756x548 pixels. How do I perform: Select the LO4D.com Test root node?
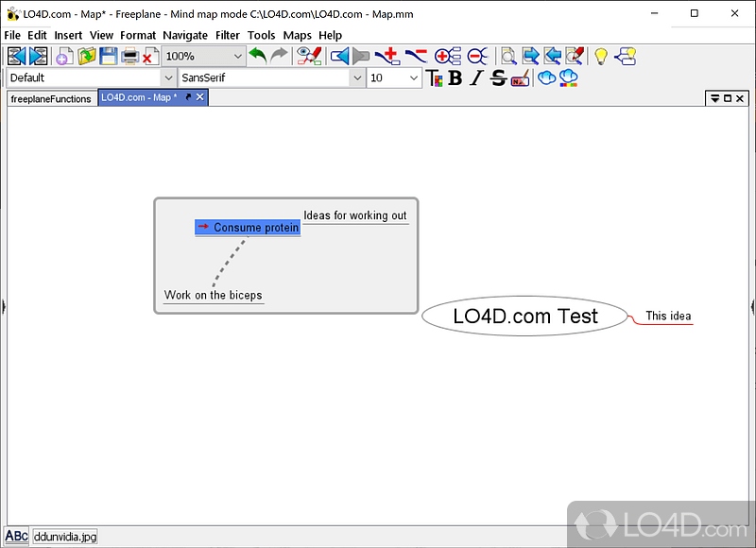point(525,317)
